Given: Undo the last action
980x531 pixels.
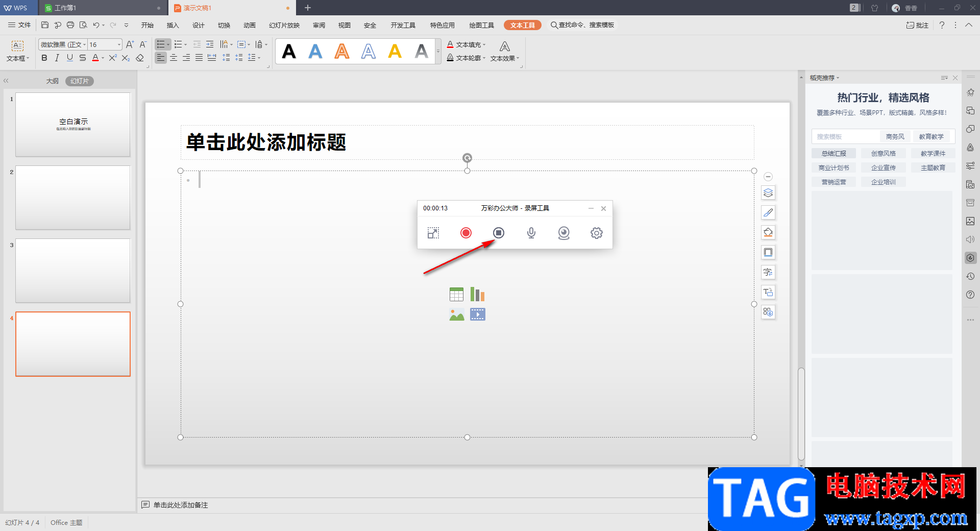Looking at the screenshot, I should pyautogui.click(x=96, y=25).
